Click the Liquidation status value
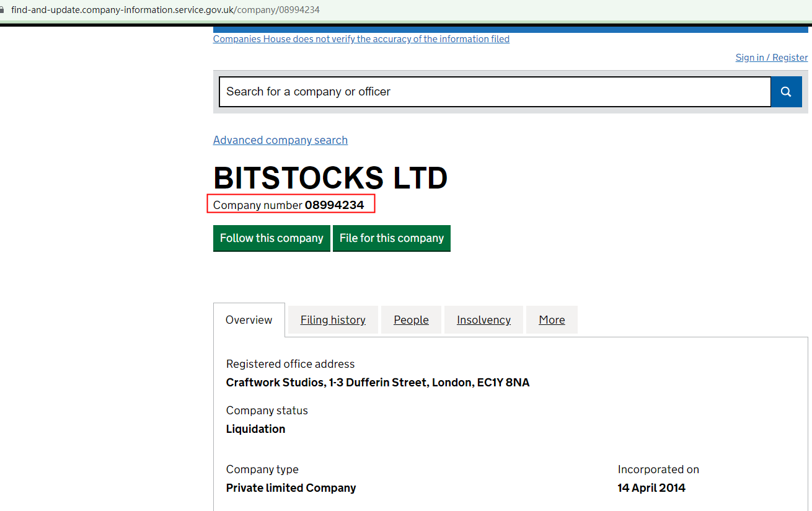The image size is (812, 511). pyautogui.click(x=256, y=429)
